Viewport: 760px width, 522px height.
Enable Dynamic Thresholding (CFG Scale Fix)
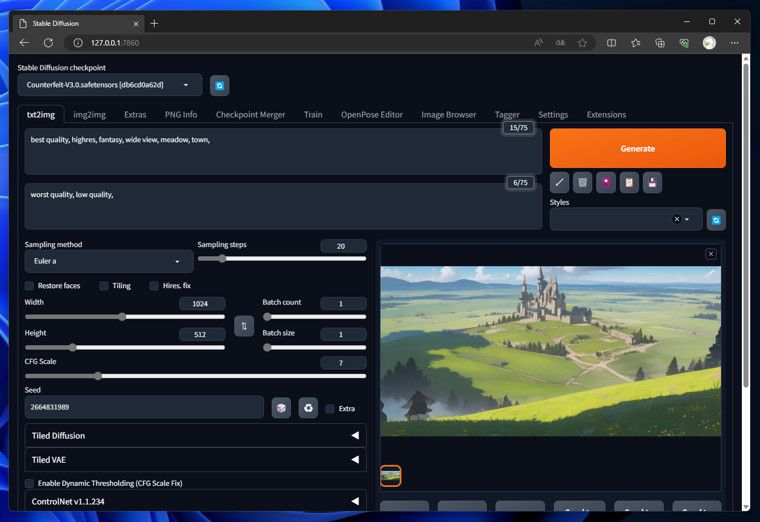click(x=30, y=483)
